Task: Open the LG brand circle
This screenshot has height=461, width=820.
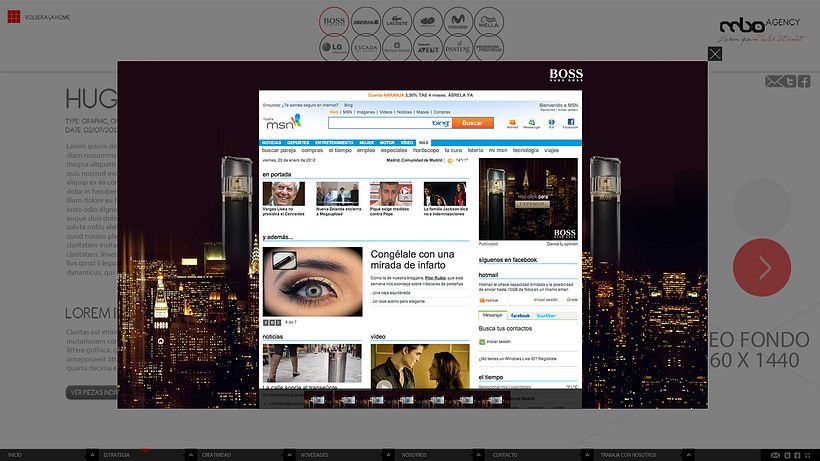Action: [x=334, y=48]
